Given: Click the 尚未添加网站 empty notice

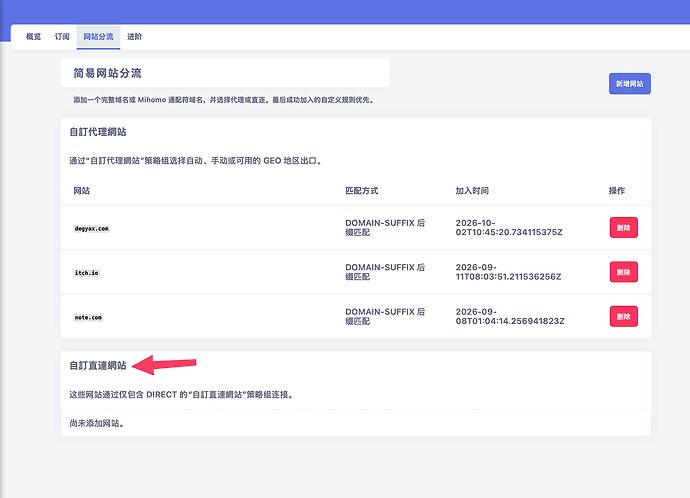Looking at the screenshot, I should tap(97, 423).
